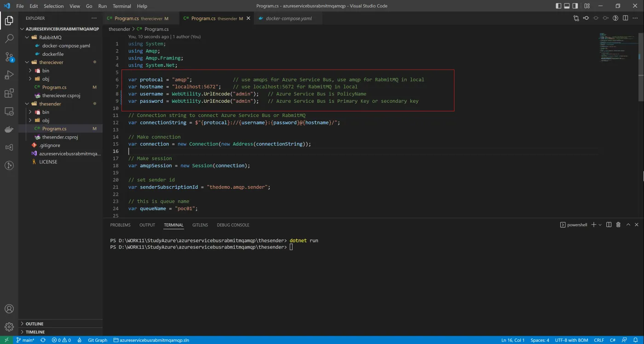
Task: Switch to the GITLENS panel tab
Action: coord(200,225)
